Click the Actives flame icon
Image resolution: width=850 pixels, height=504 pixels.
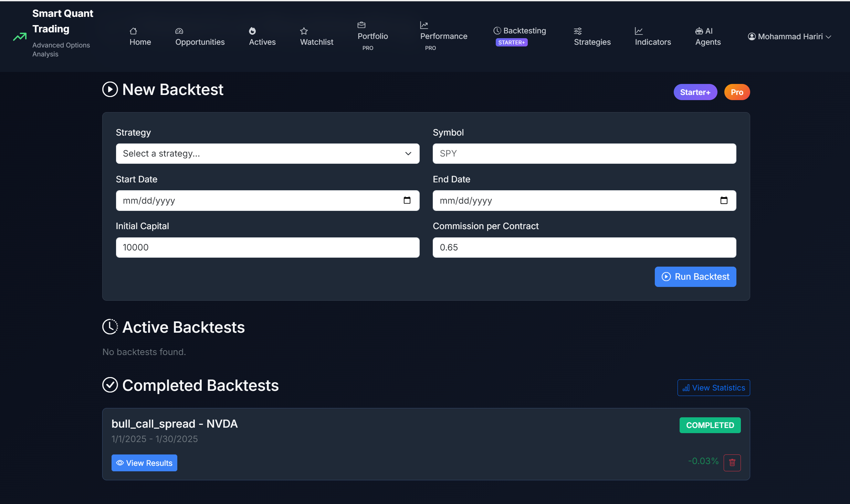pos(253,31)
